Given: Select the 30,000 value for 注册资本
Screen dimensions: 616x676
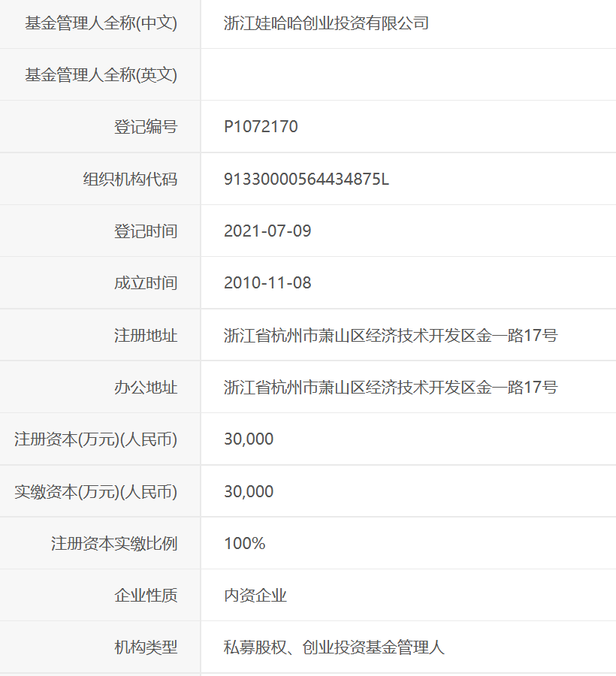Looking at the screenshot, I should pos(249,439).
